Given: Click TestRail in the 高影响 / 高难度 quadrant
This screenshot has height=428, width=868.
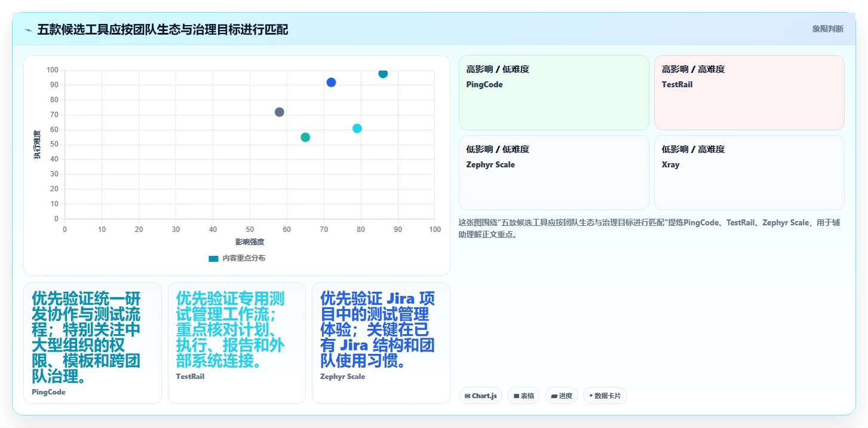Looking at the screenshot, I should tap(677, 85).
